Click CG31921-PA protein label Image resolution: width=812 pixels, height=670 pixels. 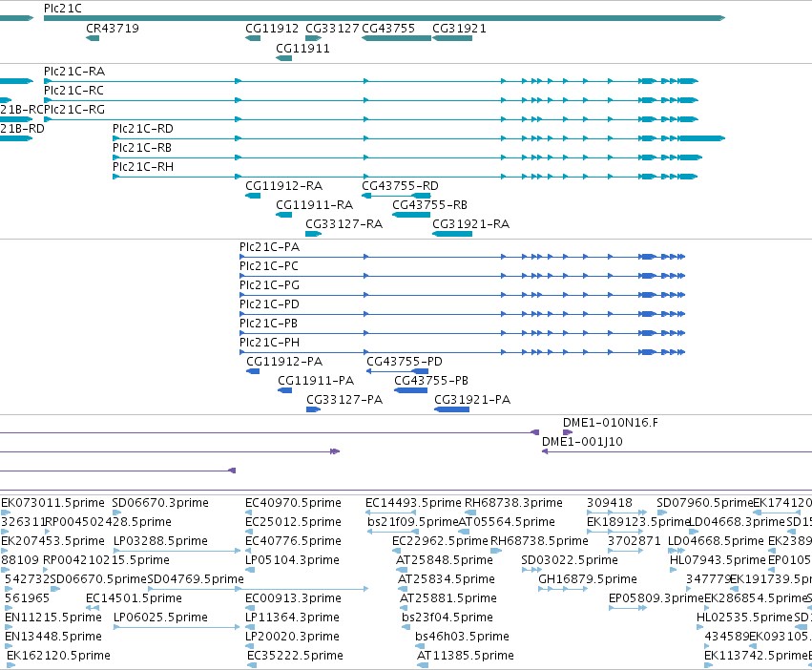pos(472,400)
